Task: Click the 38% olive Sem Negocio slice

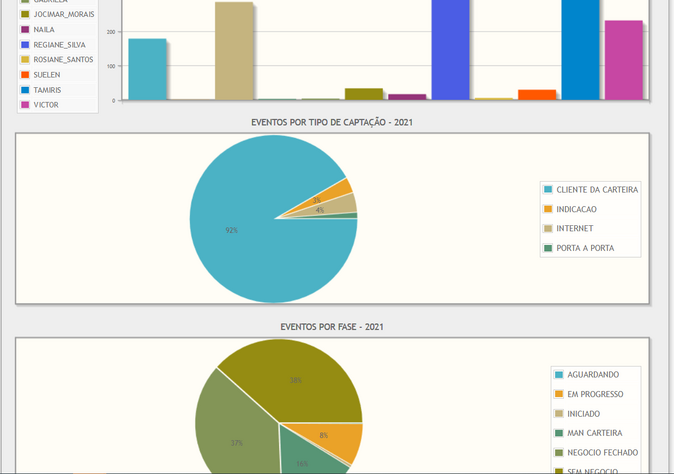Action: (x=297, y=378)
